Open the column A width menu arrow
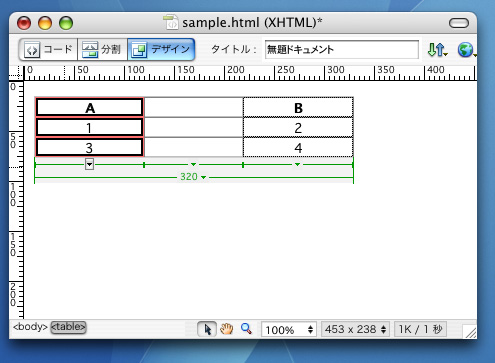This screenshot has width=495, height=363. (89, 164)
